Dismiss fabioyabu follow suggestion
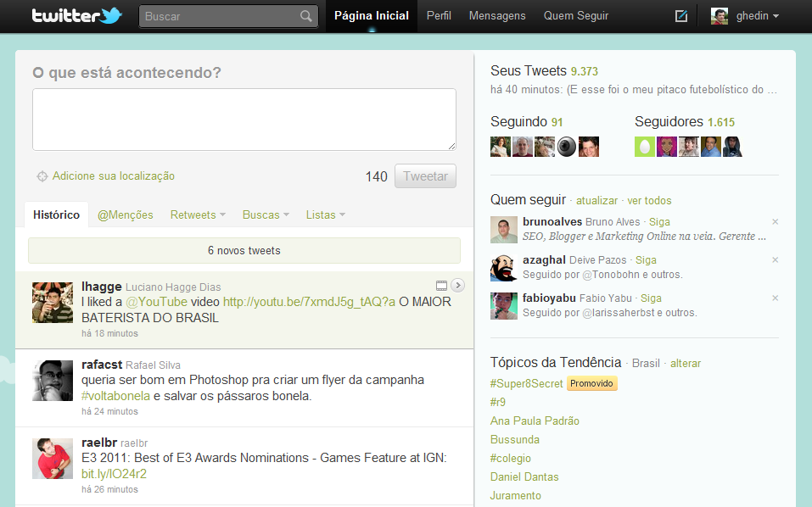Image resolution: width=812 pixels, height=507 pixels. (775, 298)
